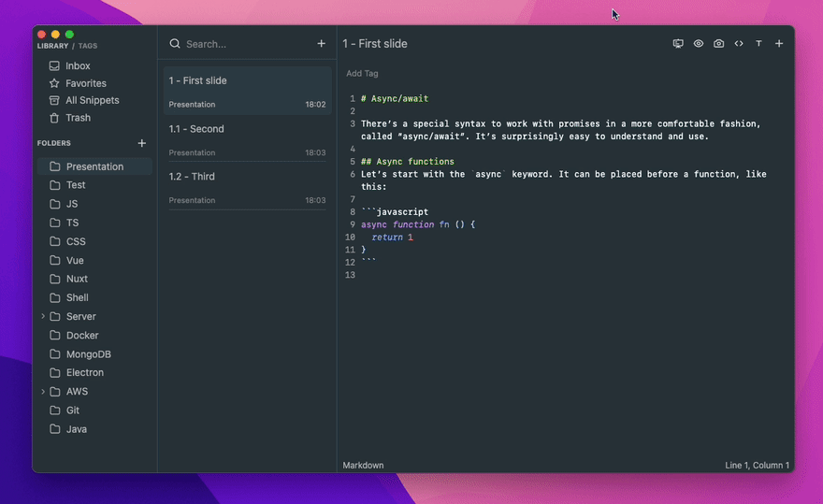Click the search magnifier icon

(x=175, y=44)
